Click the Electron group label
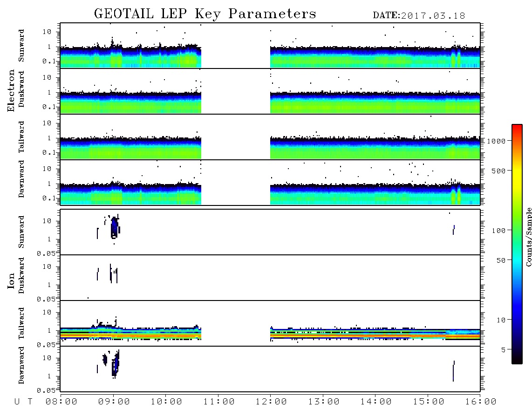This screenshot has height=410, width=532. pyautogui.click(x=11, y=91)
